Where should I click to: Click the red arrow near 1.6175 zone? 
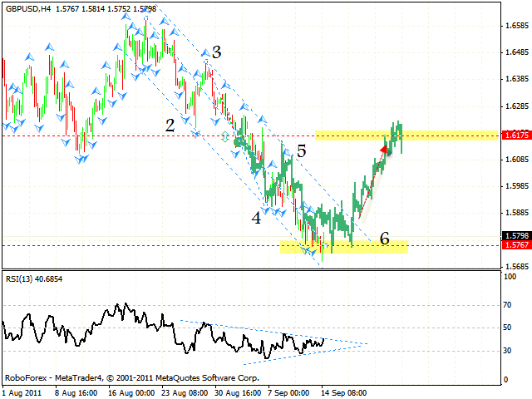pos(384,150)
